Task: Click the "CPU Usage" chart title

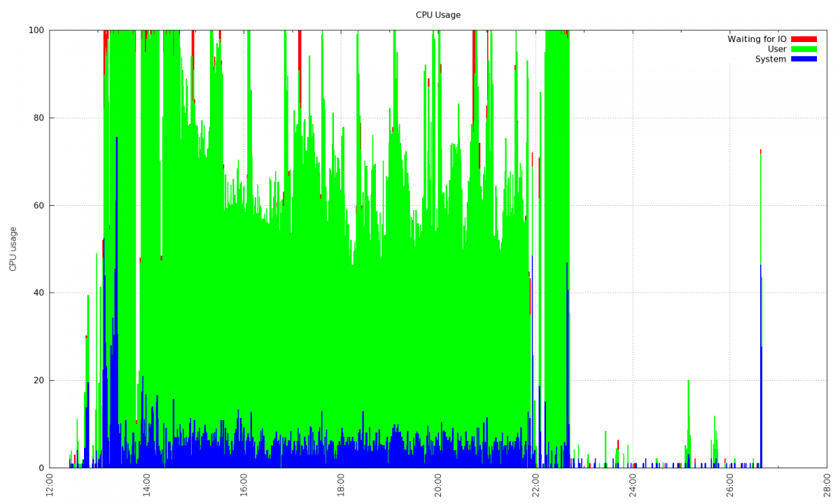Action: click(438, 15)
